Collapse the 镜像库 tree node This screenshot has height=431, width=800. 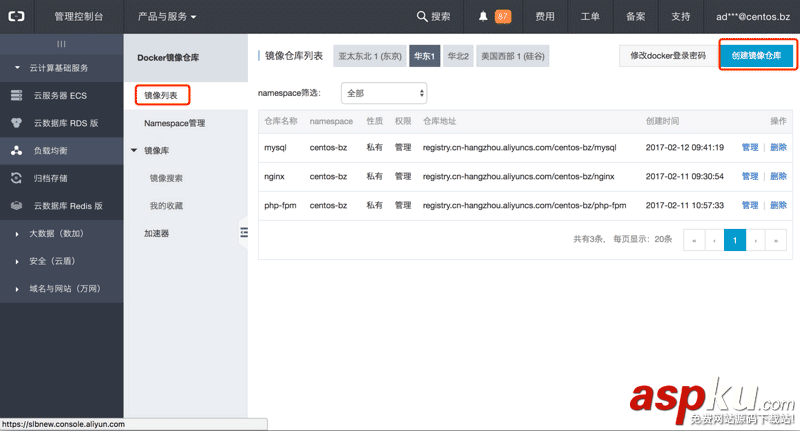pyautogui.click(x=134, y=150)
